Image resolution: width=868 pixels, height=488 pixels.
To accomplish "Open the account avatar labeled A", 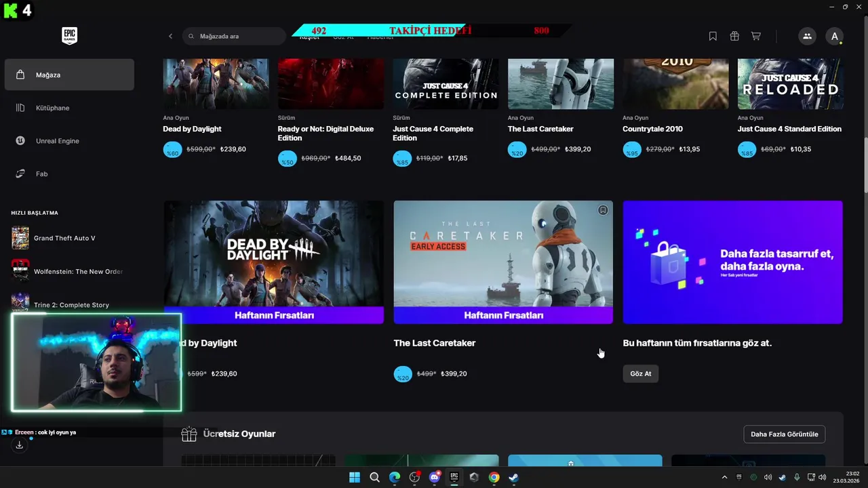I will coord(834,36).
